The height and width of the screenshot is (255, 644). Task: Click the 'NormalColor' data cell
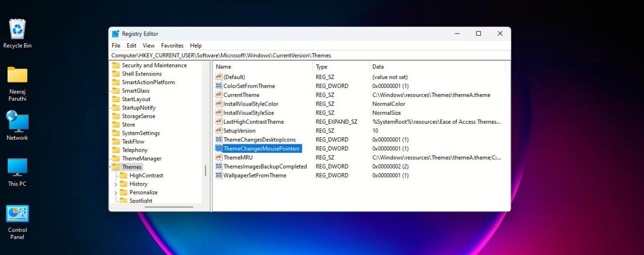click(x=388, y=104)
